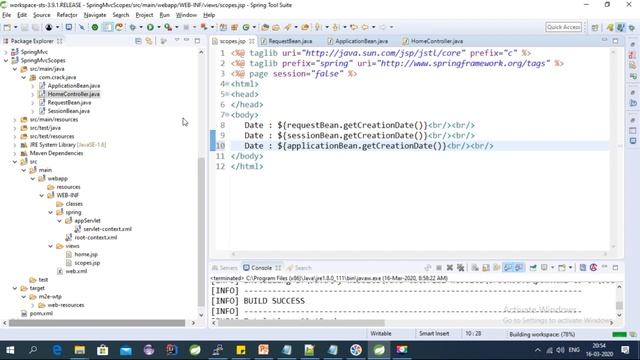Click the Quick Access search field
This screenshot has width=640, height=360.
563,27
